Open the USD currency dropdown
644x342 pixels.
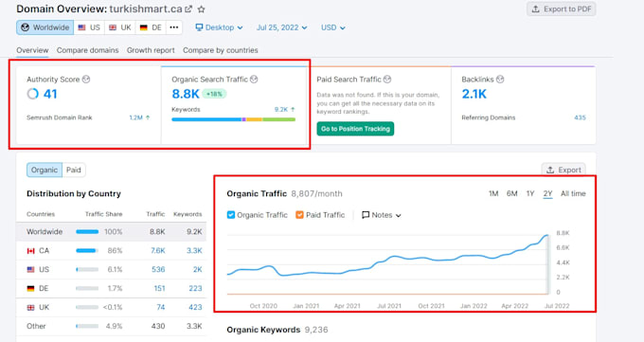tap(333, 27)
